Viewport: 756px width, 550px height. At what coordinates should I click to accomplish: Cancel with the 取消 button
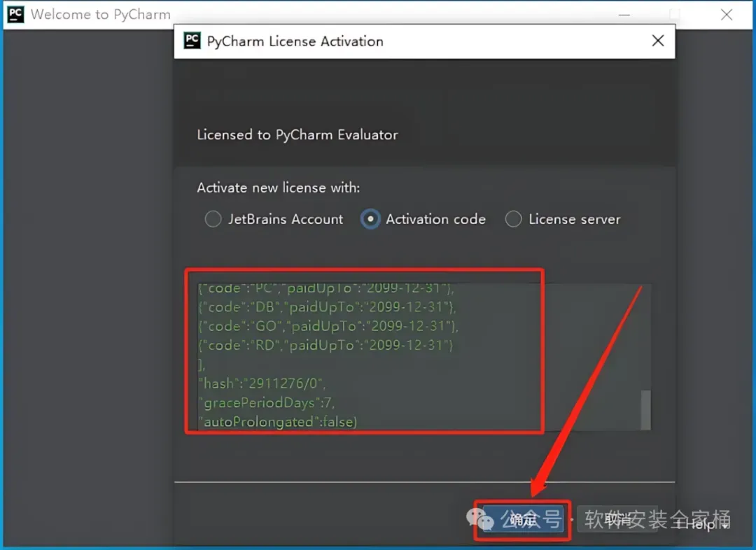coord(617,520)
